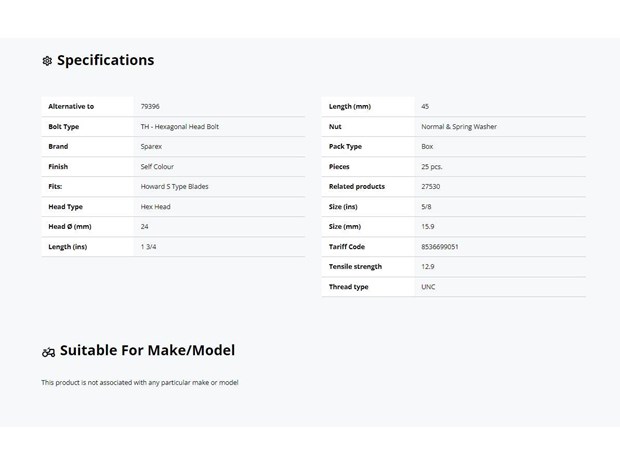Click the tractor icon beside Suitable For Make/Model
Viewport: 620px width, 465px height.
click(48, 352)
